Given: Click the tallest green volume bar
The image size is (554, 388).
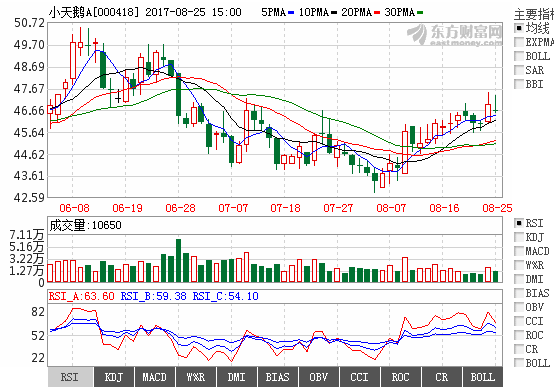Looking at the screenshot, I should pyautogui.click(x=178, y=260).
